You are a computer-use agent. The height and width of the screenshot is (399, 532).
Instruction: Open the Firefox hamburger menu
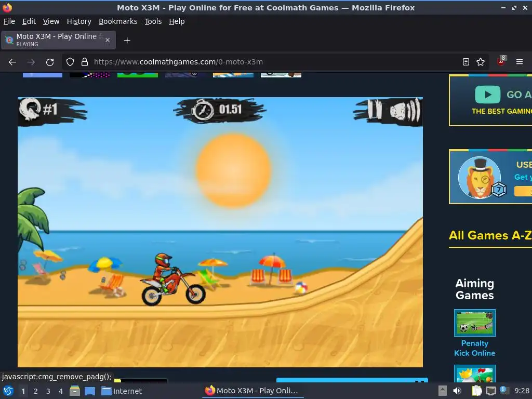click(x=520, y=62)
